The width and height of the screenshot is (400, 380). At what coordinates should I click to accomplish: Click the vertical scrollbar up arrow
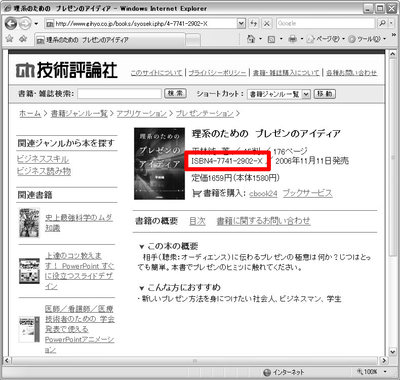(x=392, y=54)
